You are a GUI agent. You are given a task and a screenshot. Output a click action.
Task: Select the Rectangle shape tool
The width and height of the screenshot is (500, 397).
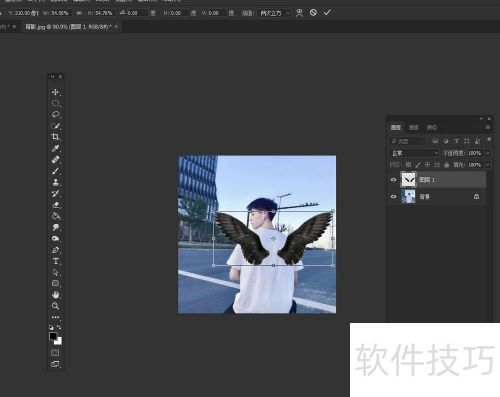[x=55, y=283]
